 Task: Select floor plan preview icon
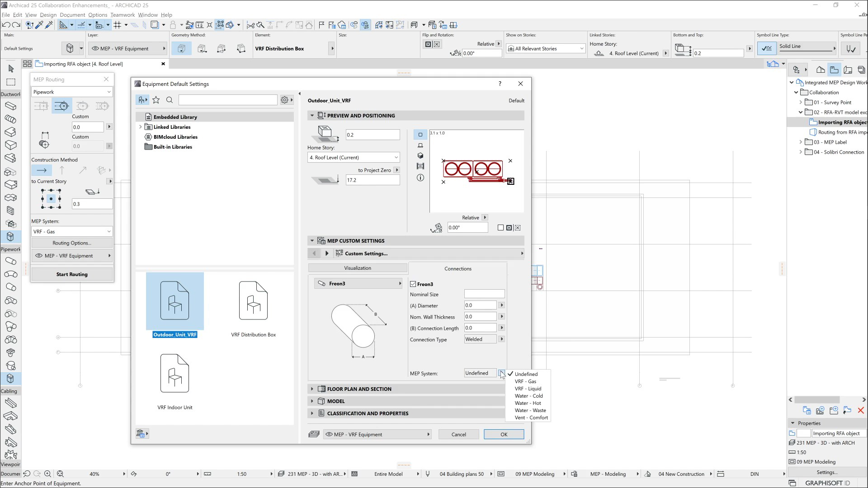pos(420,135)
